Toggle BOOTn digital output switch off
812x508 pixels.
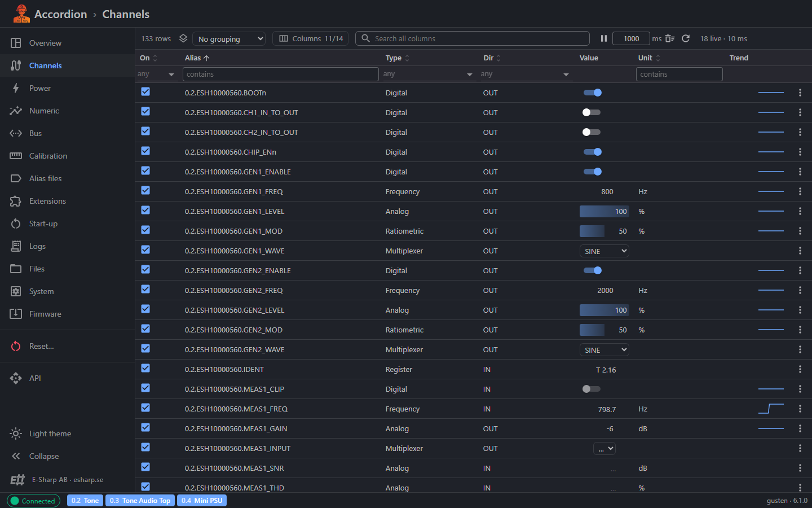coord(593,93)
